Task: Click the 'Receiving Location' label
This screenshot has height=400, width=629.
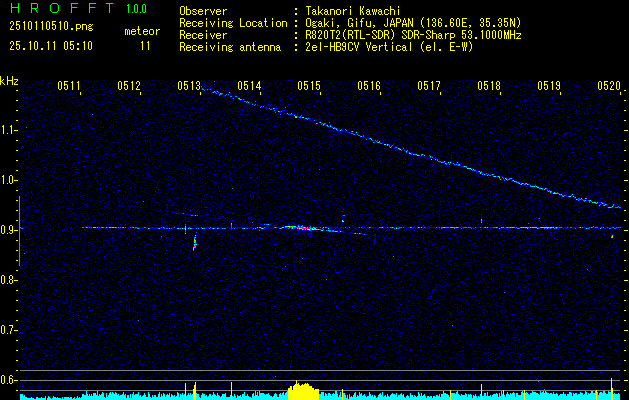Action: tap(233, 23)
